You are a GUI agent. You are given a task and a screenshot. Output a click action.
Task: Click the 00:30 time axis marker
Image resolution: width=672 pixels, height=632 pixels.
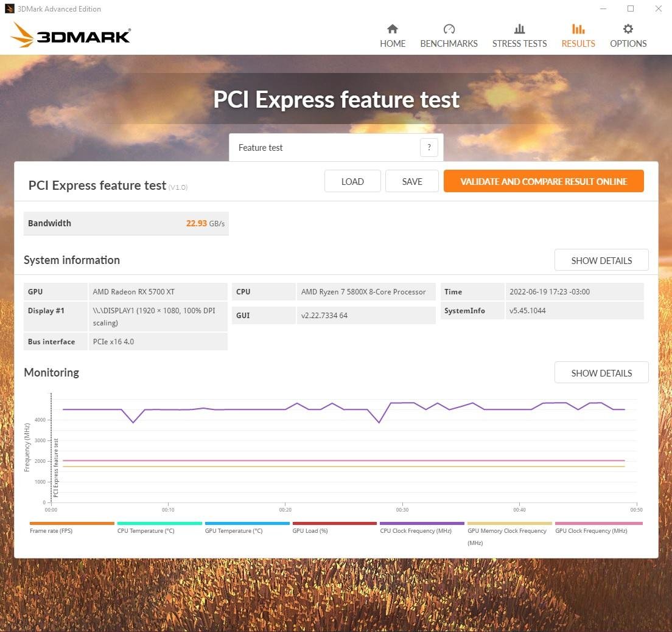402,510
